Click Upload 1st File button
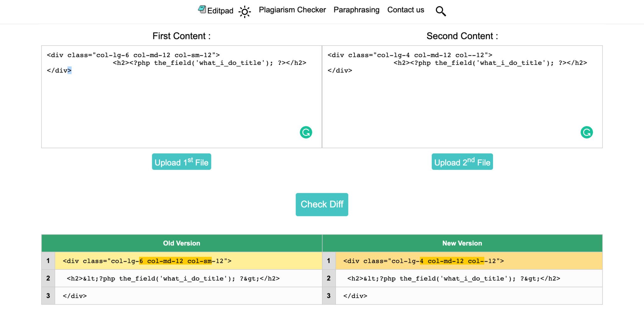 pyautogui.click(x=181, y=162)
